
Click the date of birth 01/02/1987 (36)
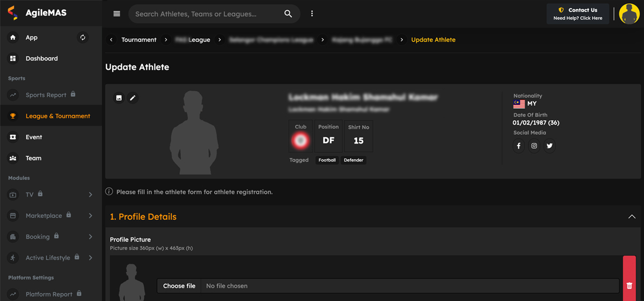click(x=536, y=123)
